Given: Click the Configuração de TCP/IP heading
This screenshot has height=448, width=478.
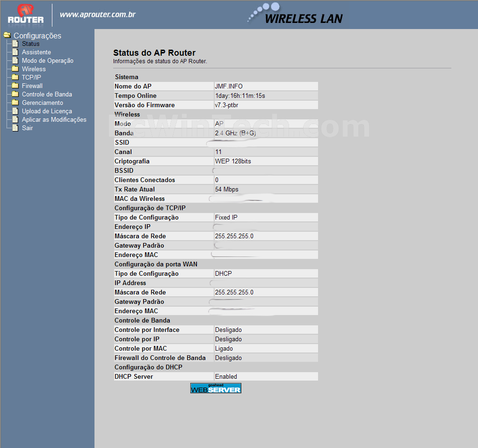Looking at the screenshot, I should (150, 208).
